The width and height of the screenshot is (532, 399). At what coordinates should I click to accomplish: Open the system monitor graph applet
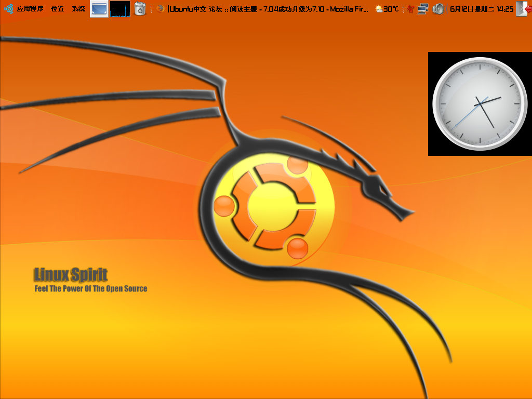pos(120,9)
